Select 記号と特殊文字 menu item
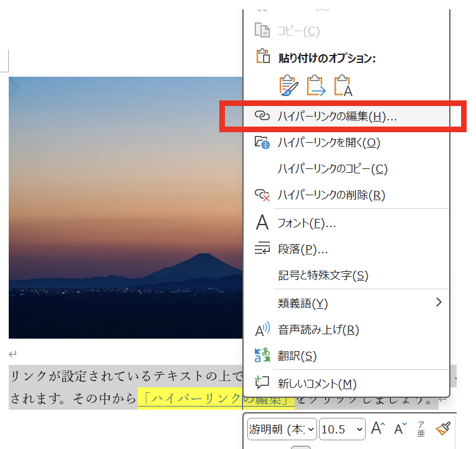The image size is (476, 449). (323, 276)
